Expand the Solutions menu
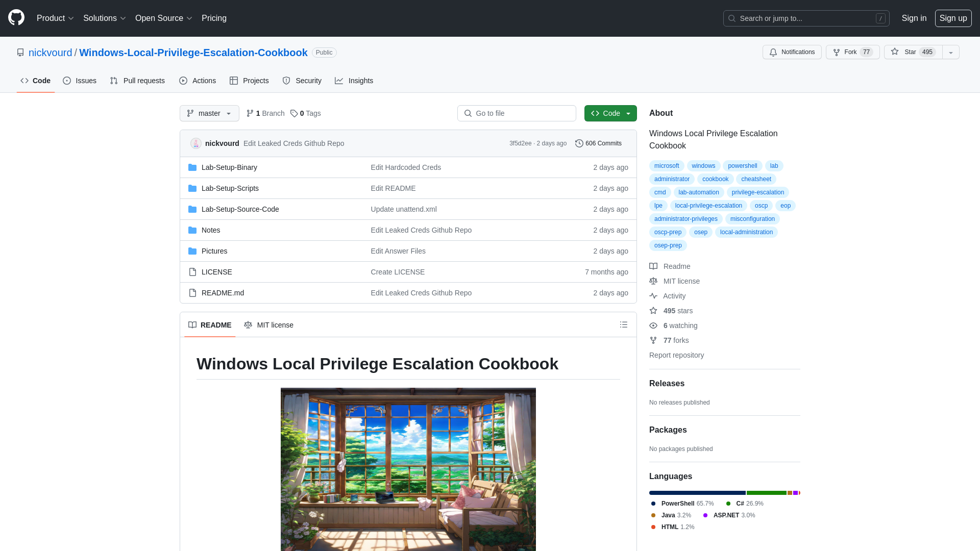Screen dimensions: 980x551 (x=105, y=18)
